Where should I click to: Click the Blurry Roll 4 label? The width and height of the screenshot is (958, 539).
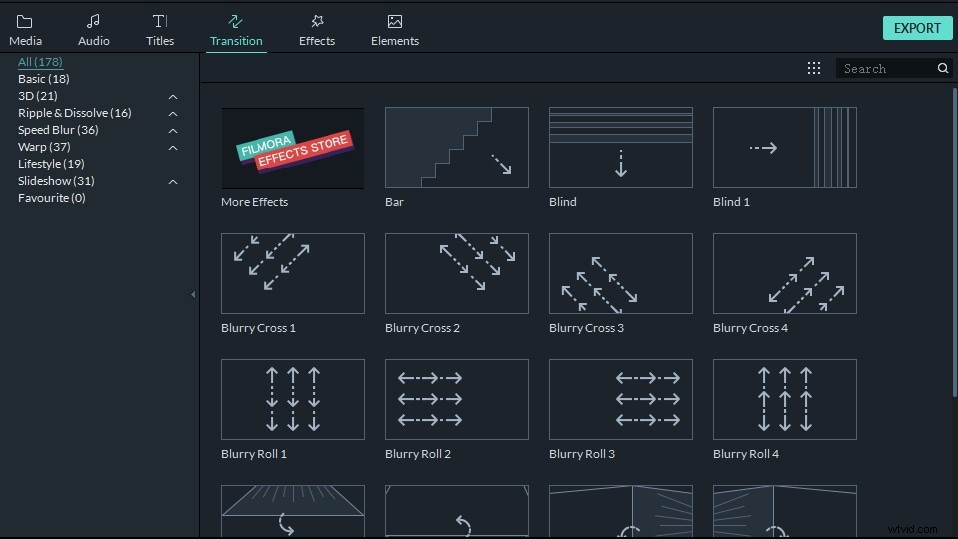tap(746, 454)
